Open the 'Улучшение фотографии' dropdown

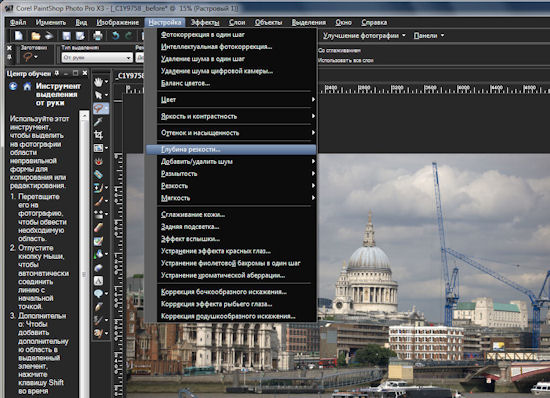(x=364, y=35)
